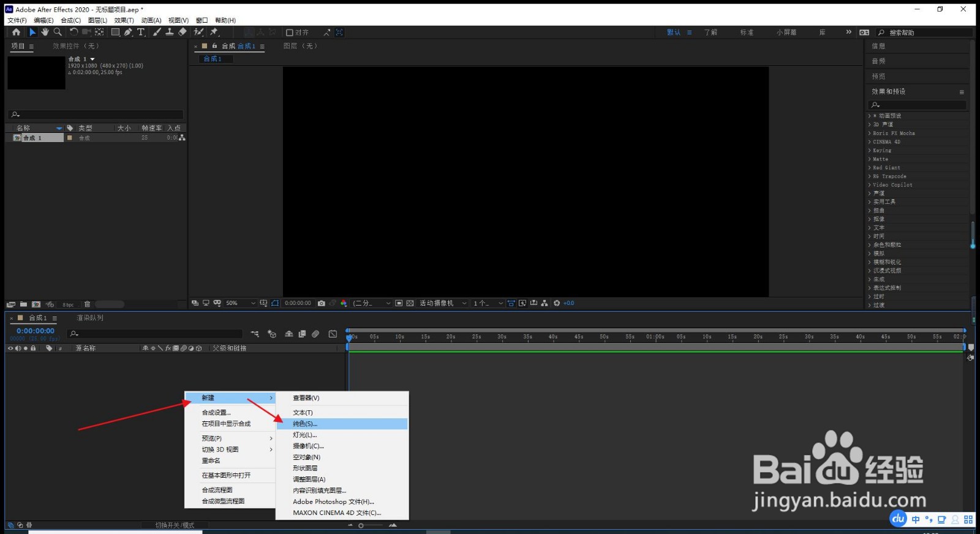
Task: Switch to the 了解 workspace
Action: point(710,32)
